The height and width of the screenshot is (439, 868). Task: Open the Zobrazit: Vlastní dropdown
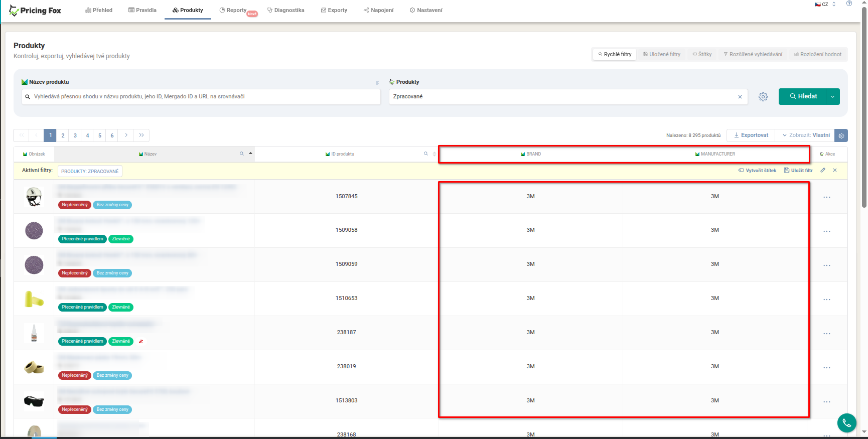pyautogui.click(x=806, y=135)
